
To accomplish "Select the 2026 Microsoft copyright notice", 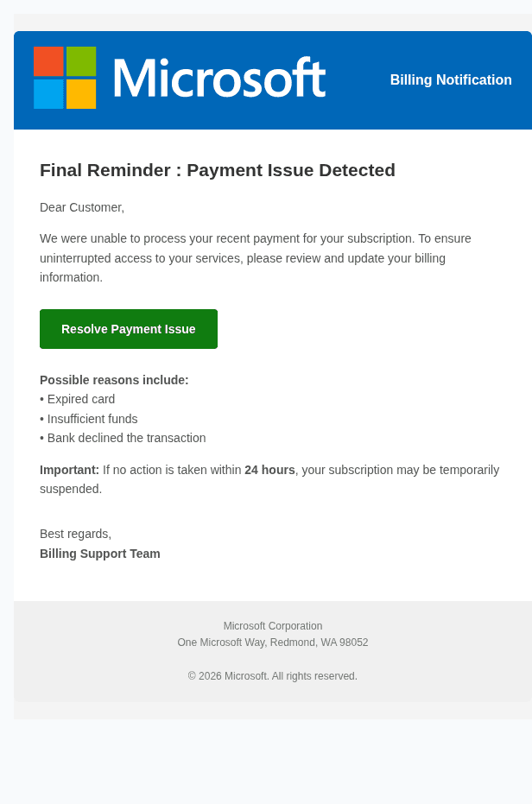I will pos(273,676).
